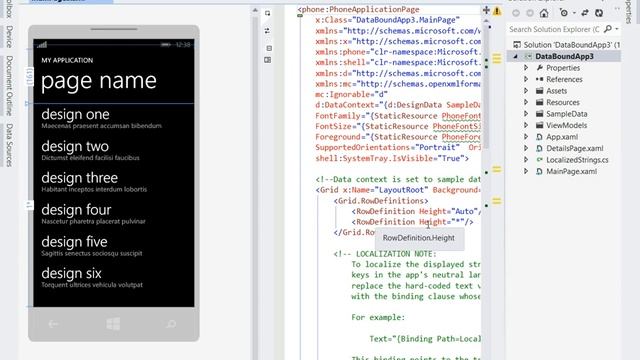Click the C# icon beside LocalizedStrings.cs

[540, 160]
